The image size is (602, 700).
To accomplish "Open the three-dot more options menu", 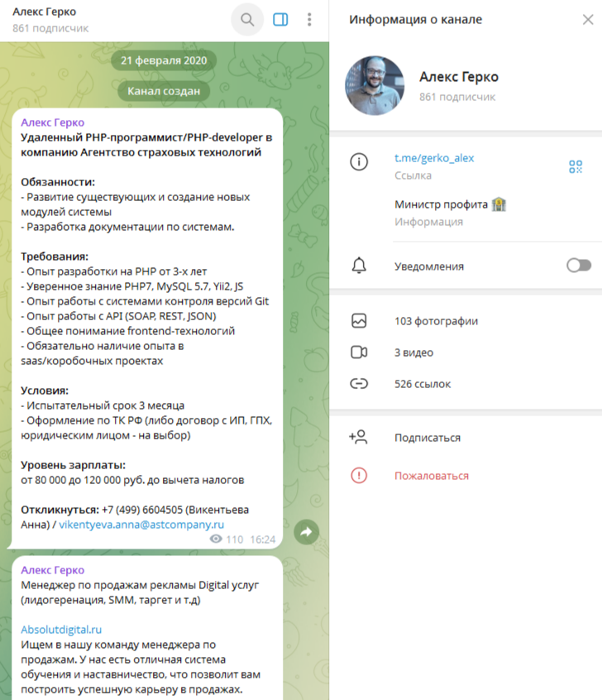I will (x=309, y=20).
